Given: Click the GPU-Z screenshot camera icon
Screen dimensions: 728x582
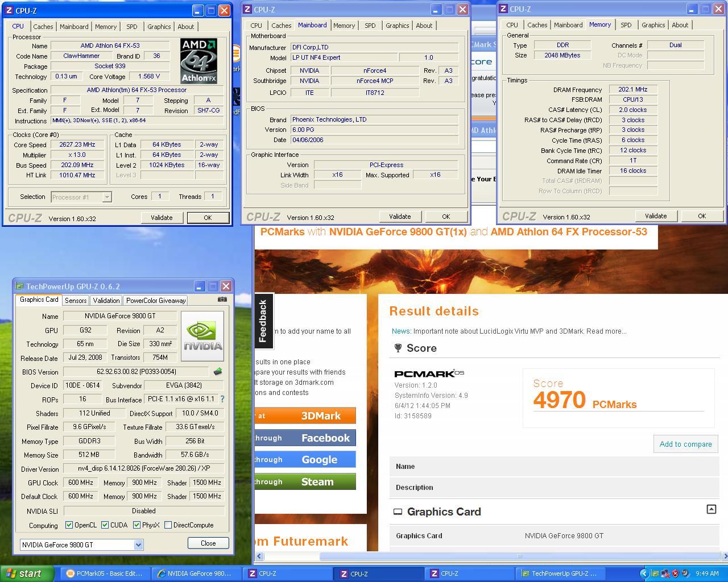Looking at the screenshot, I should coord(222,300).
